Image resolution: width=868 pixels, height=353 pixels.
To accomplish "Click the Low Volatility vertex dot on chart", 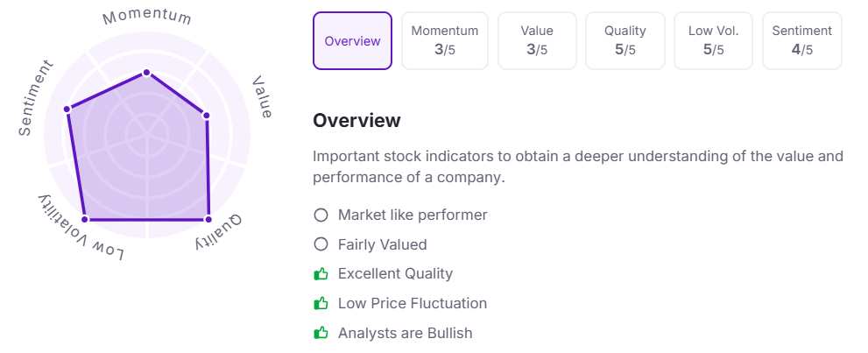I will pyautogui.click(x=85, y=220).
